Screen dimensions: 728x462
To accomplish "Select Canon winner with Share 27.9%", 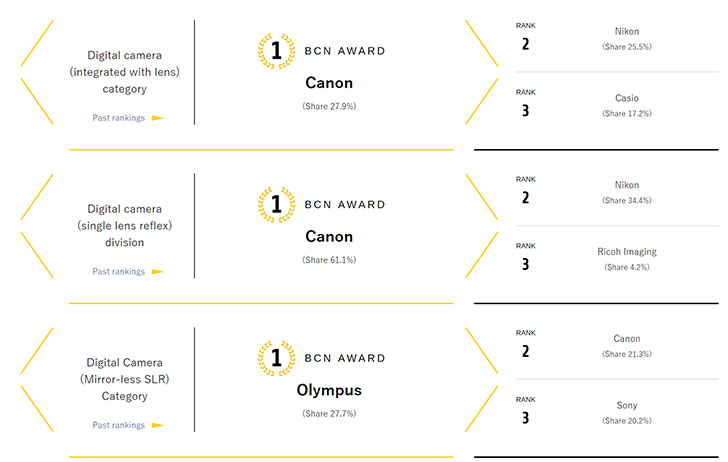I will (329, 83).
